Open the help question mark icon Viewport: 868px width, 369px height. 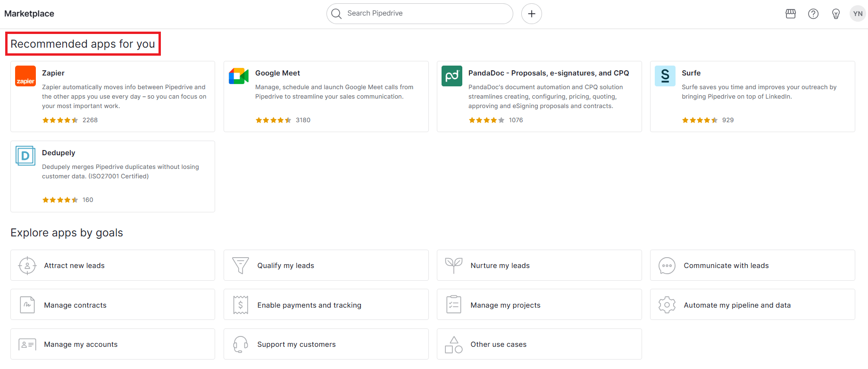[x=813, y=14]
